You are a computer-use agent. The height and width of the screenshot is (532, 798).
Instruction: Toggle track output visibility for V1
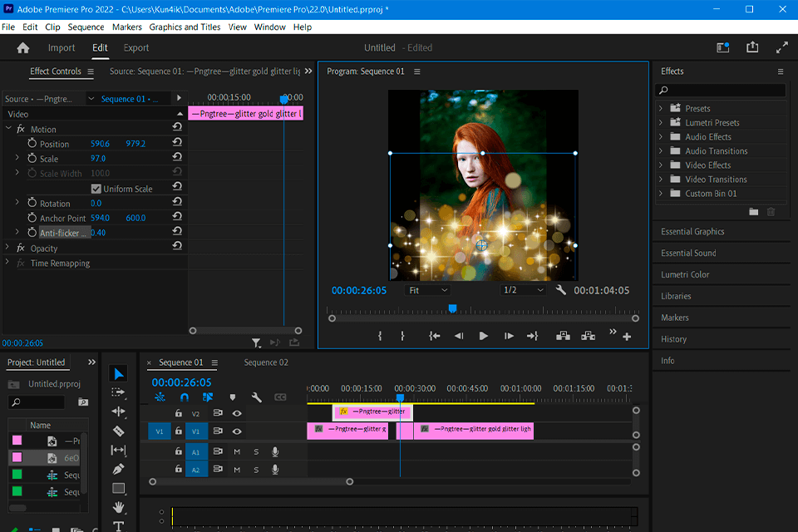coord(237,431)
